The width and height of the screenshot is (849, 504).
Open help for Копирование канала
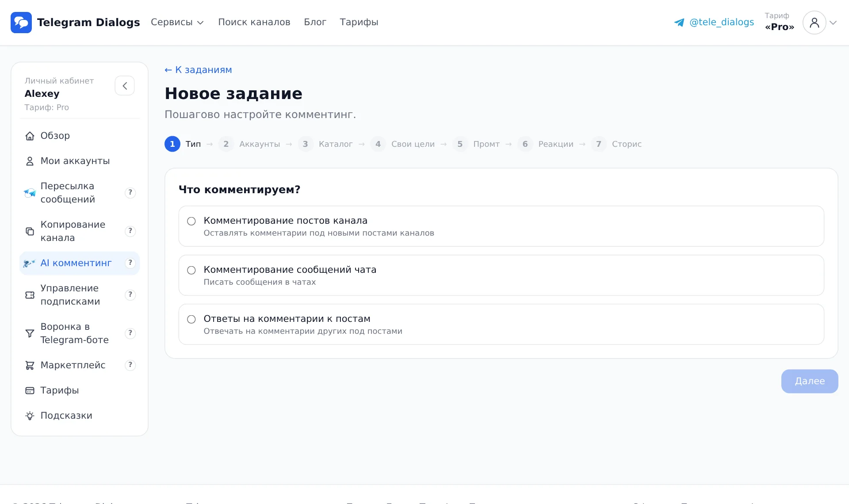tap(130, 231)
